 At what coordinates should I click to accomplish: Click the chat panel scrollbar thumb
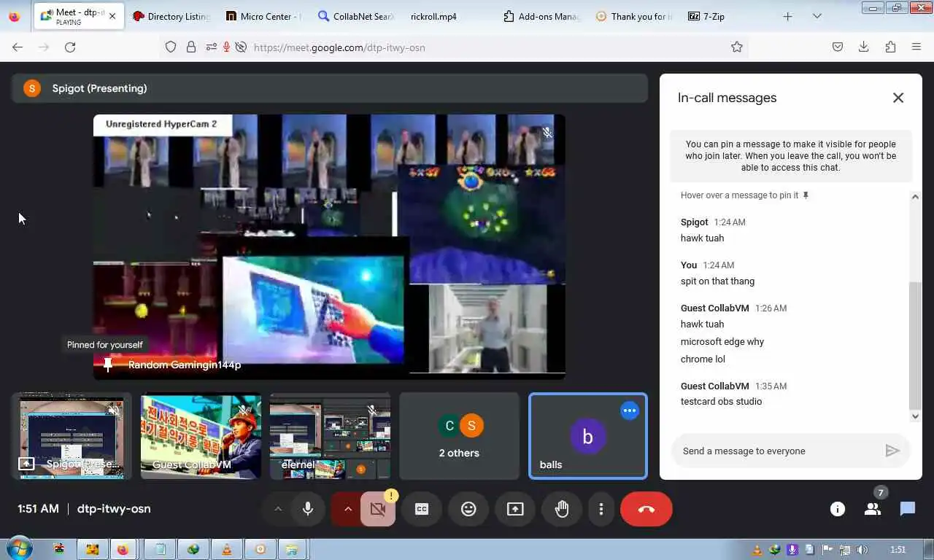pyautogui.click(x=916, y=346)
